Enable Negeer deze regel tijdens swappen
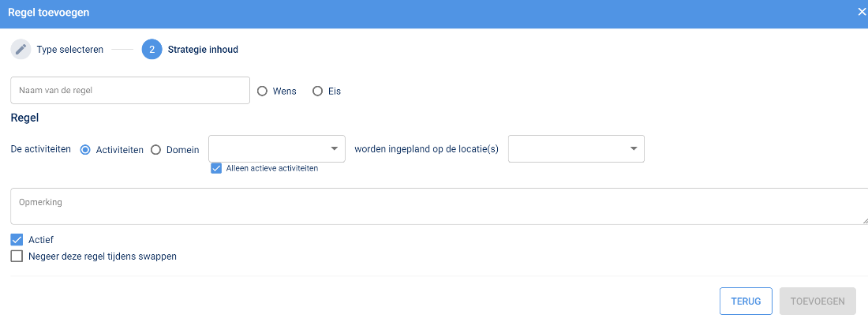This screenshot has width=868, height=322. click(x=17, y=256)
